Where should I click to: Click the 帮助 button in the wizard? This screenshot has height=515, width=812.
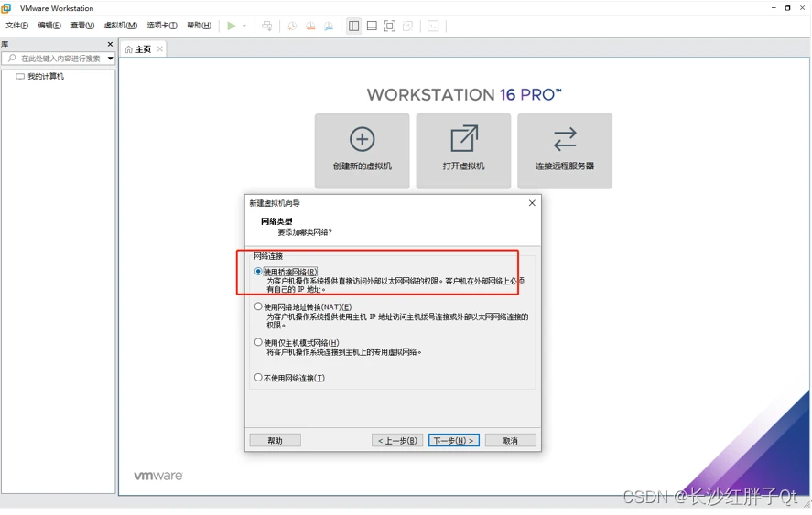click(275, 441)
